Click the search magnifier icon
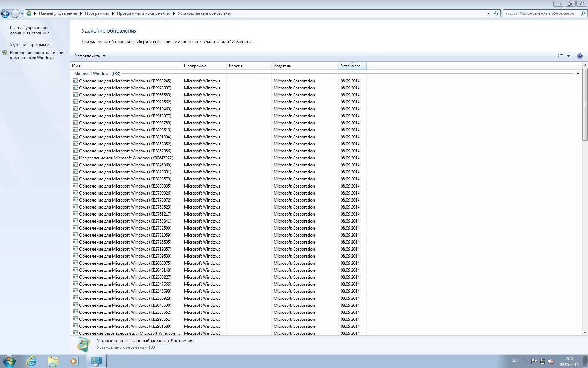The height and width of the screenshot is (368, 588). [583, 13]
